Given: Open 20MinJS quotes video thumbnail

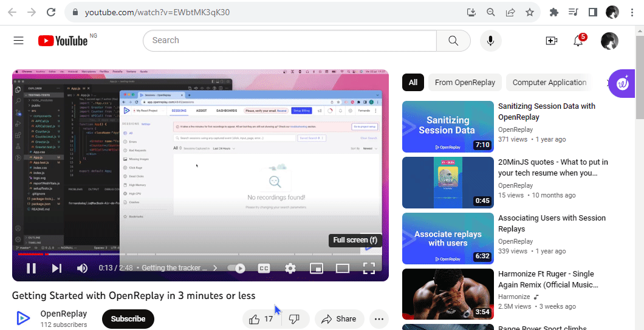Looking at the screenshot, I should 448,182.
